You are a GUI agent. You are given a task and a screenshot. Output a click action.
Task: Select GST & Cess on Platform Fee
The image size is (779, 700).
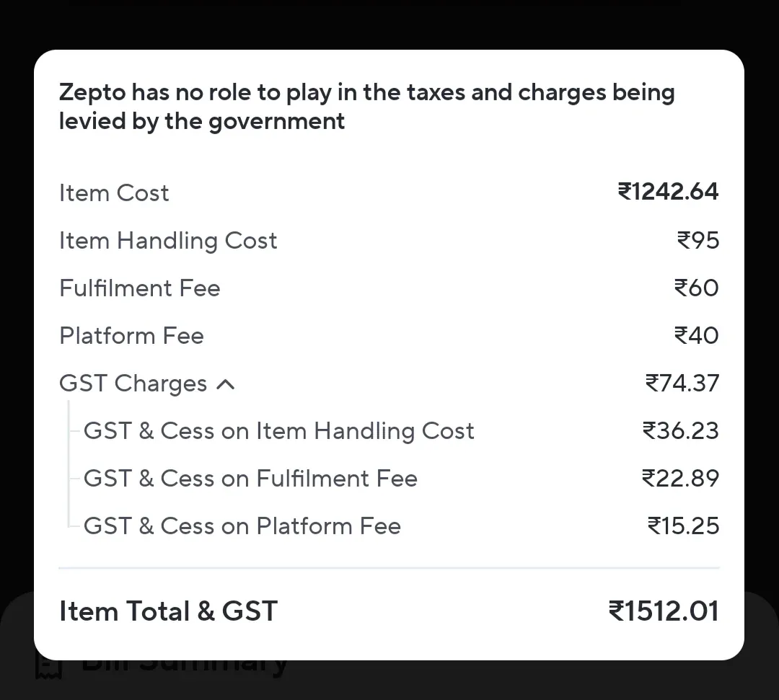(242, 526)
